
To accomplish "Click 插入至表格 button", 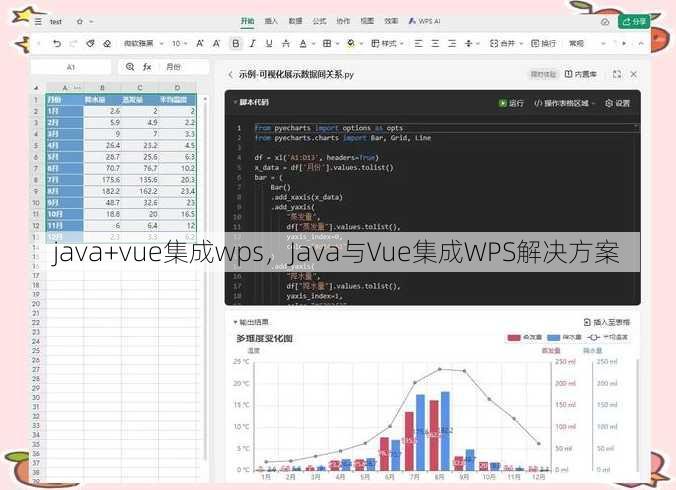I will pyautogui.click(x=607, y=322).
